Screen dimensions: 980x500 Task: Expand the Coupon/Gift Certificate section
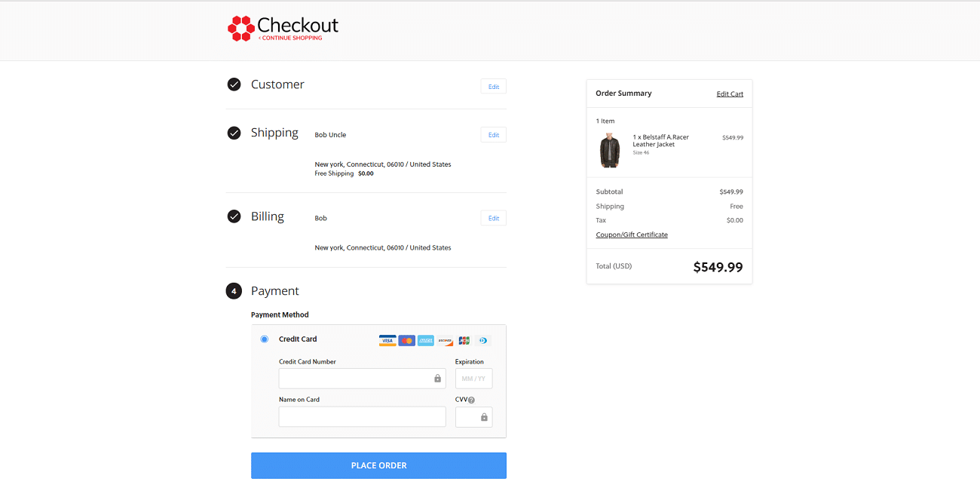[x=632, y=235]
